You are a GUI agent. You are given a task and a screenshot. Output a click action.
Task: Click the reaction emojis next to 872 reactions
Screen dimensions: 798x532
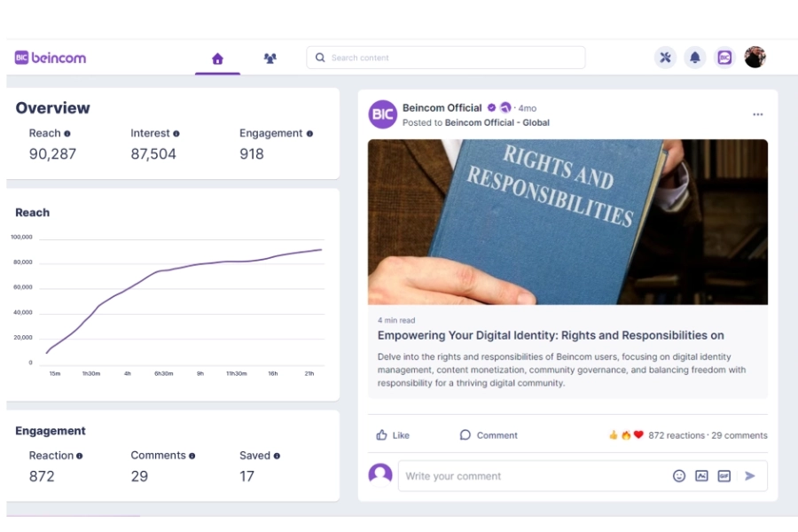click(x=626, y=434)
